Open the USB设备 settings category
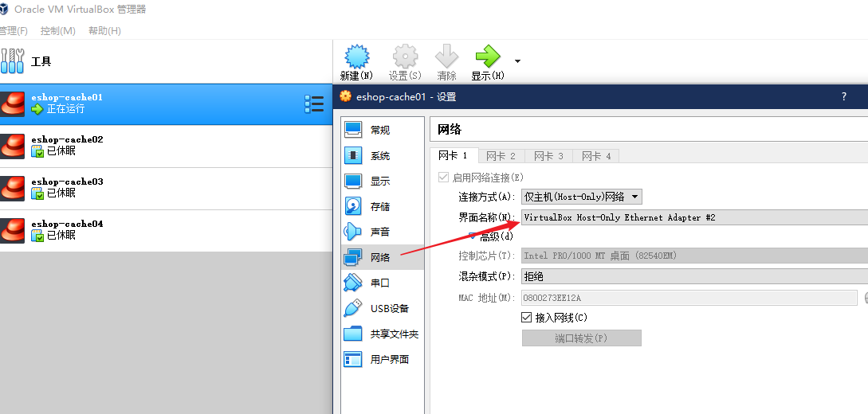 point(383,308)
